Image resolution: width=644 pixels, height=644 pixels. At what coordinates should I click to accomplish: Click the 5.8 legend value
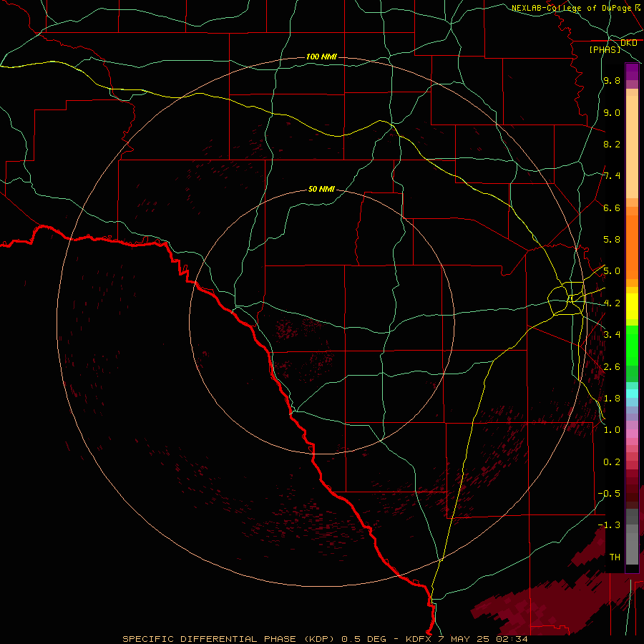tap(612, 240)
